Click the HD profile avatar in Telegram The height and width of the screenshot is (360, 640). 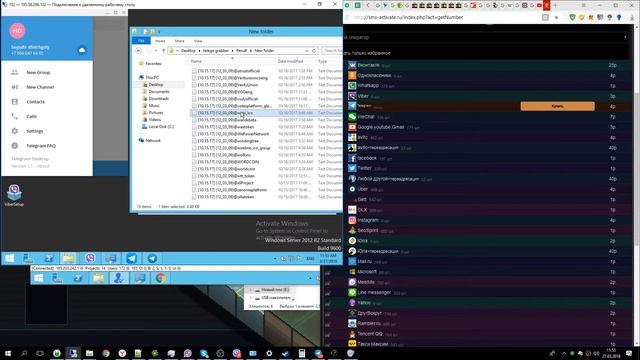click(x=17, y=31)
